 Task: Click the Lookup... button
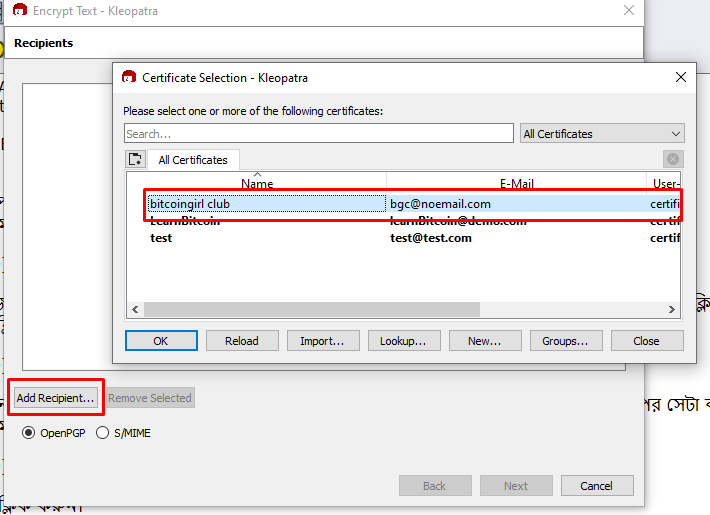point(403,341)
